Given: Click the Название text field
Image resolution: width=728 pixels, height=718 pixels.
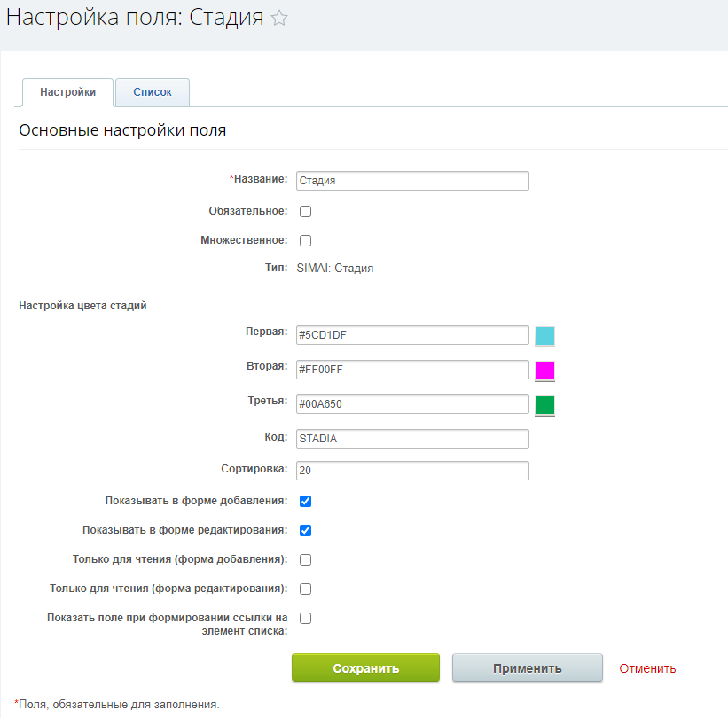Looking at the screenshot, I should (x=412, y=181).
